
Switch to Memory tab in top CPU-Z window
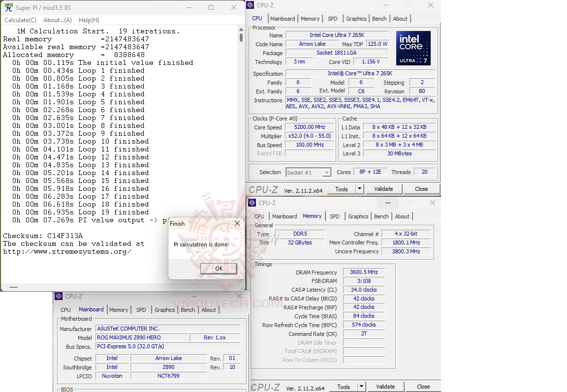[310, 19]
